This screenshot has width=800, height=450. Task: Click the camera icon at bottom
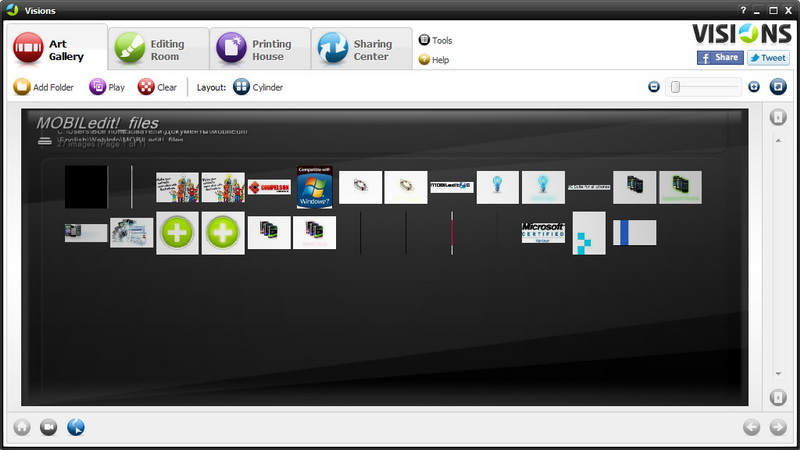coord(48,427)
